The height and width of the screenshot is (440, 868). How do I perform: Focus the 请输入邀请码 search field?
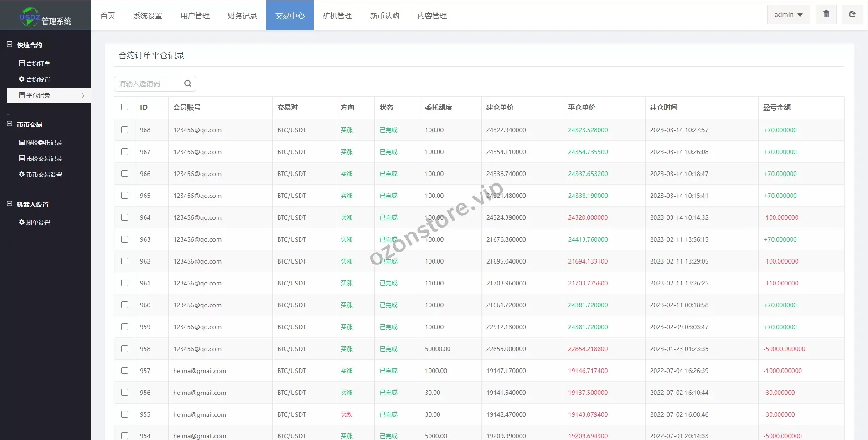[x=148, y=84]
